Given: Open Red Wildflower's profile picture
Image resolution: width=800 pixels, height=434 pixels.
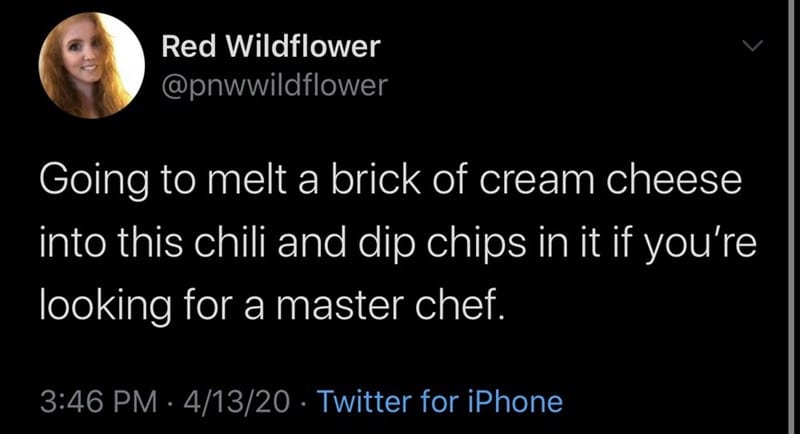Looking at the screenshot, I should [x=92, y=66].
